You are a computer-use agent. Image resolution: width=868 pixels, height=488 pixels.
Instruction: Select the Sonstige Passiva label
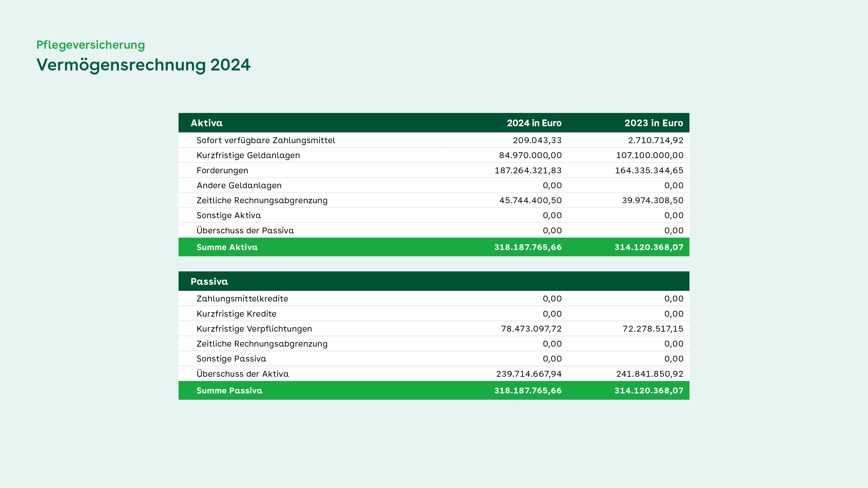(x=232, y=359)
